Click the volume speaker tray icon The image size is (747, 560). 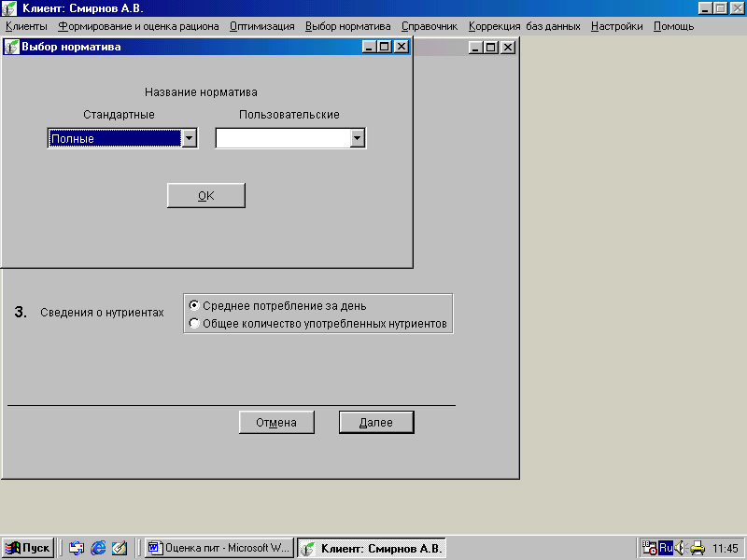coord(680,548)
